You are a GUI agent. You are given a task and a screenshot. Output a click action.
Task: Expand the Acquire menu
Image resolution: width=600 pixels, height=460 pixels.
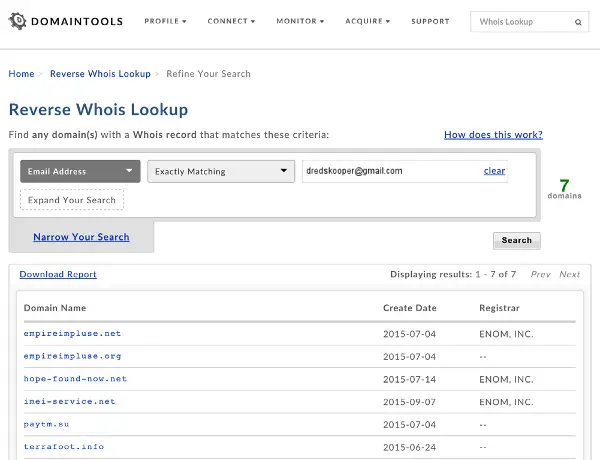coord(369,21)
